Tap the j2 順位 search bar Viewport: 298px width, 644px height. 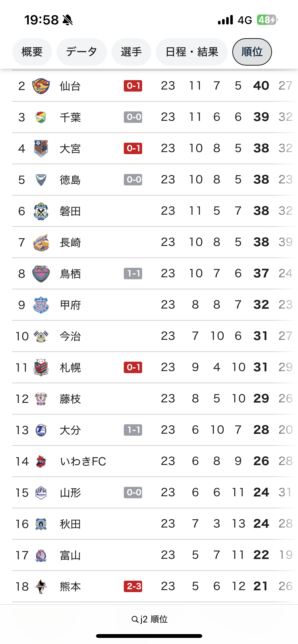149,619
